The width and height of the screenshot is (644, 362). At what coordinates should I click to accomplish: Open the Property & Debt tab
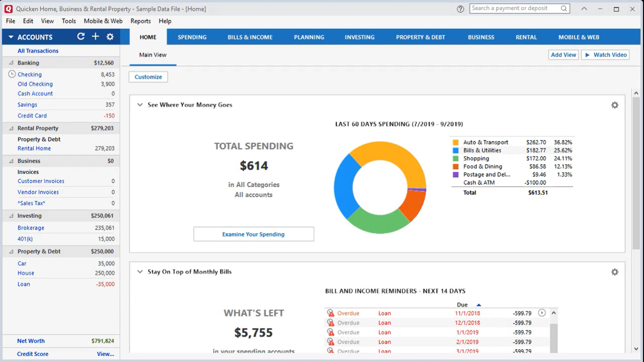click(x=421, y=37)
